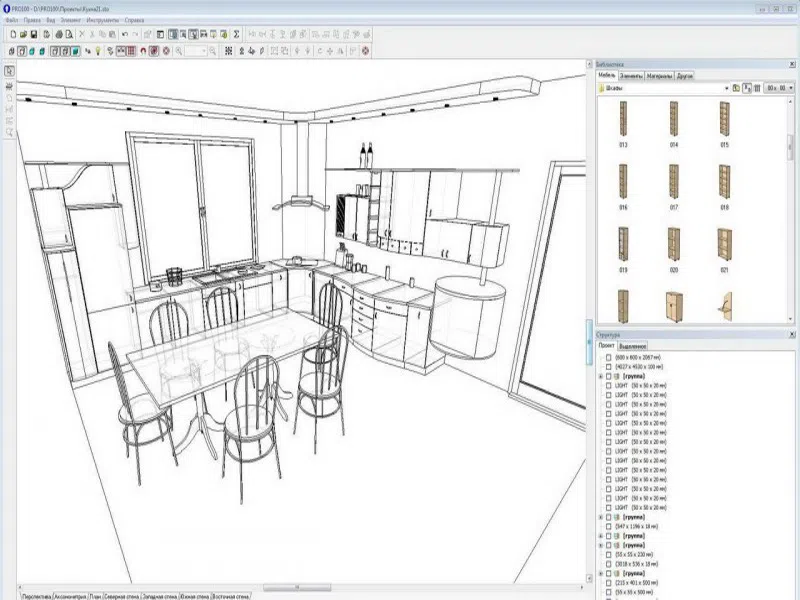
Task: Click the magnet snap icon
Action: (x=143, y=51)
